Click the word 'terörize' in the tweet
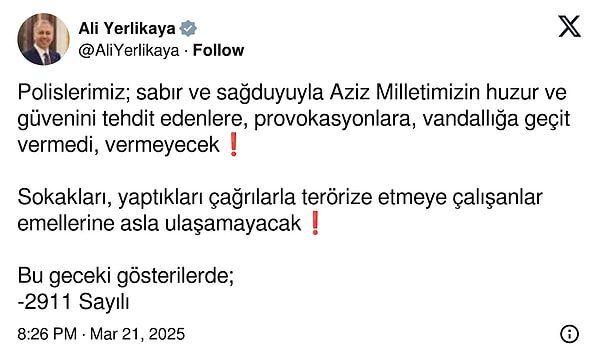This screenshot has height=364, width=600. [337, 198]
